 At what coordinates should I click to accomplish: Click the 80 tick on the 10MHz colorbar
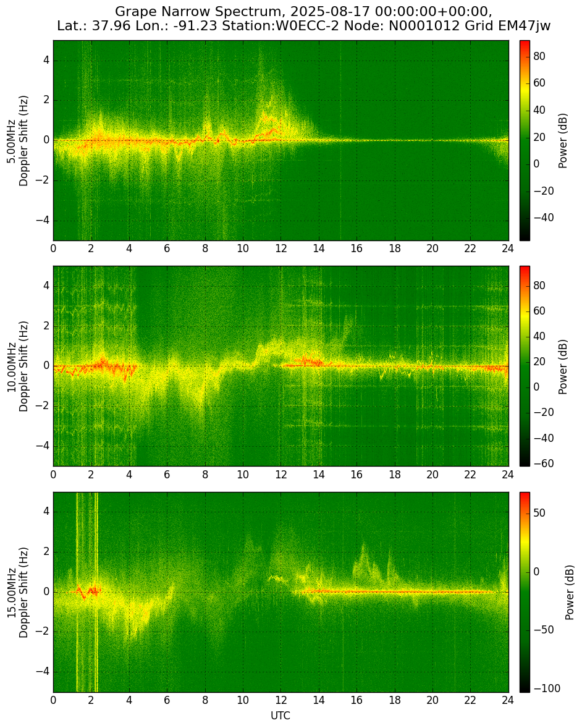(539, 286)
